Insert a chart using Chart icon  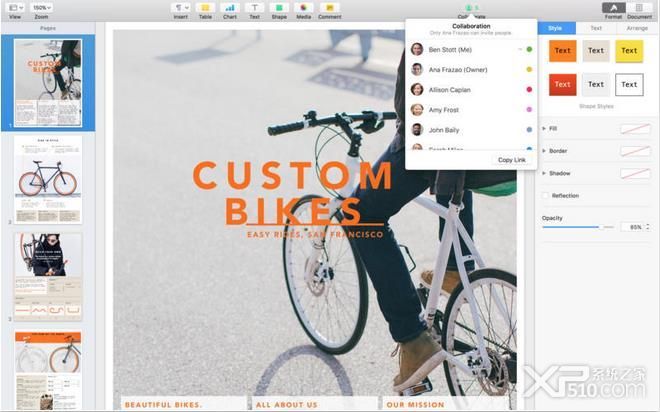230,8
